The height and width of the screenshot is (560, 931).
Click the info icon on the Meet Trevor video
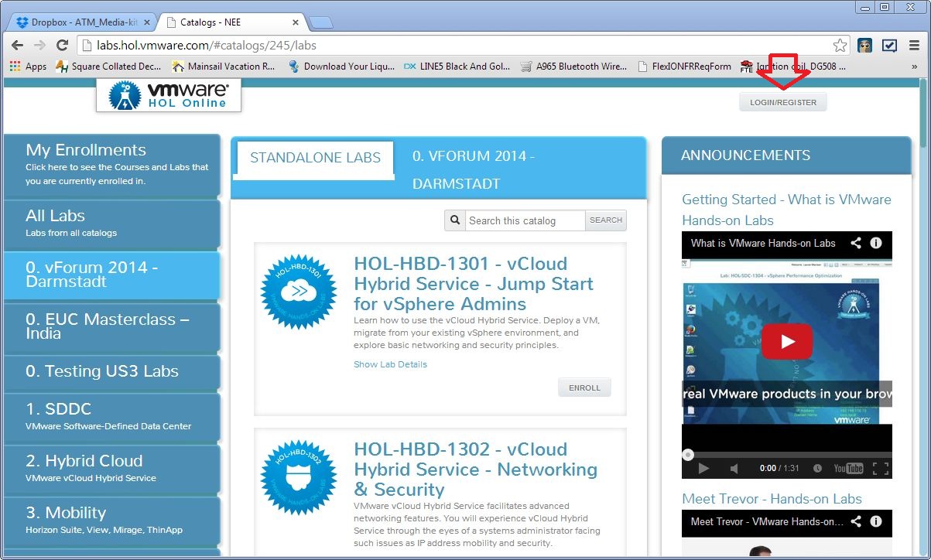tap(876, 521)
